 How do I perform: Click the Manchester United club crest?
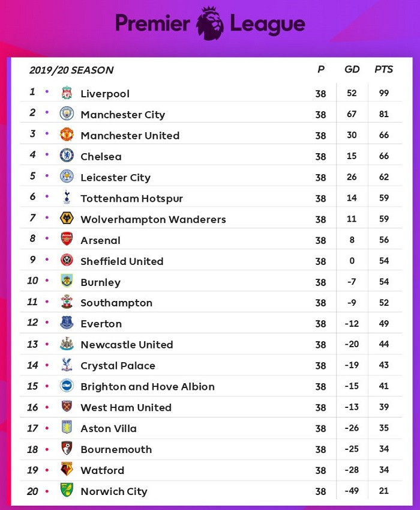point(67,135)
